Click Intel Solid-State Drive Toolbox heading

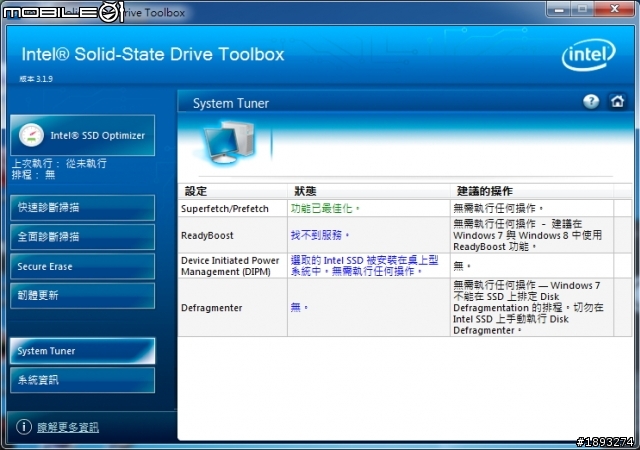153,54
